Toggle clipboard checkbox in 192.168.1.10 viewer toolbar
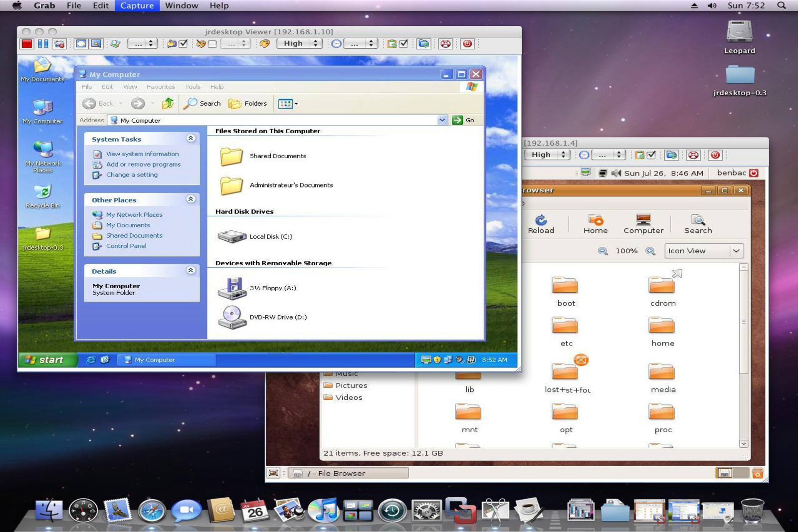798x532 pixels. [x=403, y=44]
